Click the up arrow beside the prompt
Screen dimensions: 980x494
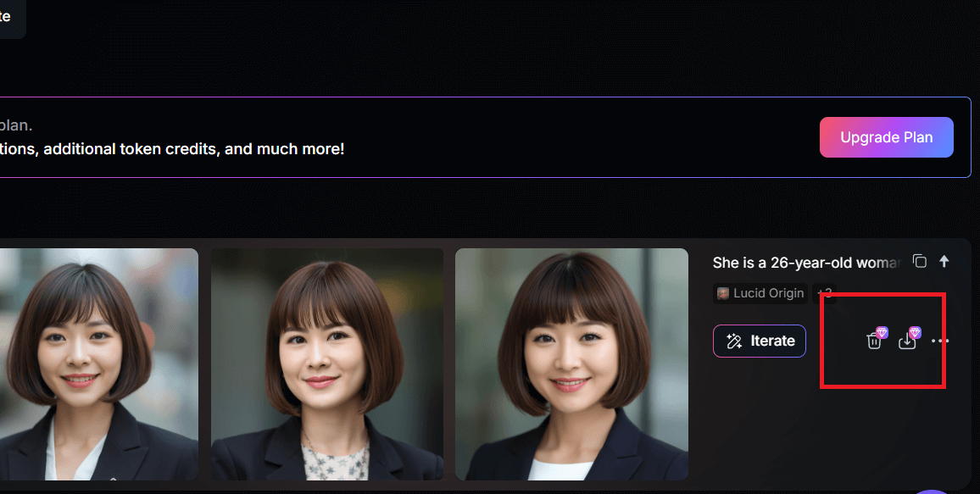(944, 261)
